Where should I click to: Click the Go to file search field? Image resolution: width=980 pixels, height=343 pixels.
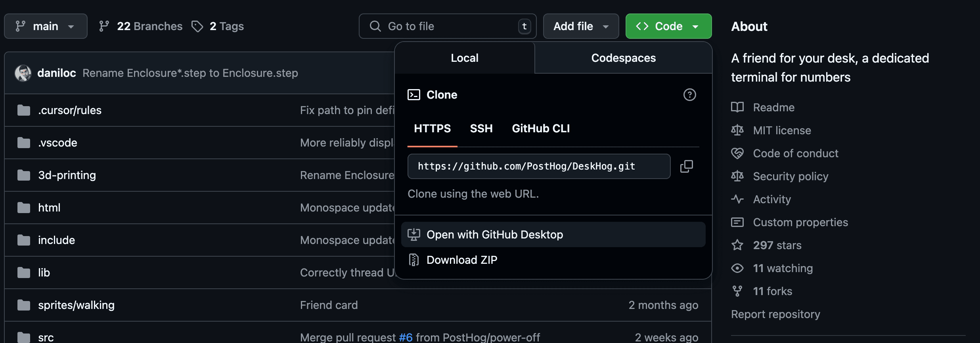448,26
